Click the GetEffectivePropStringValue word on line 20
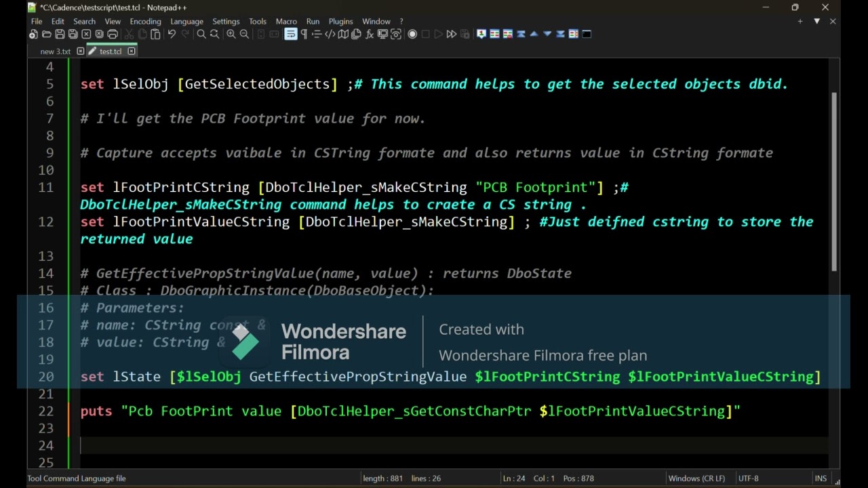This screenshot has width=868, height=488. point(358,377)
